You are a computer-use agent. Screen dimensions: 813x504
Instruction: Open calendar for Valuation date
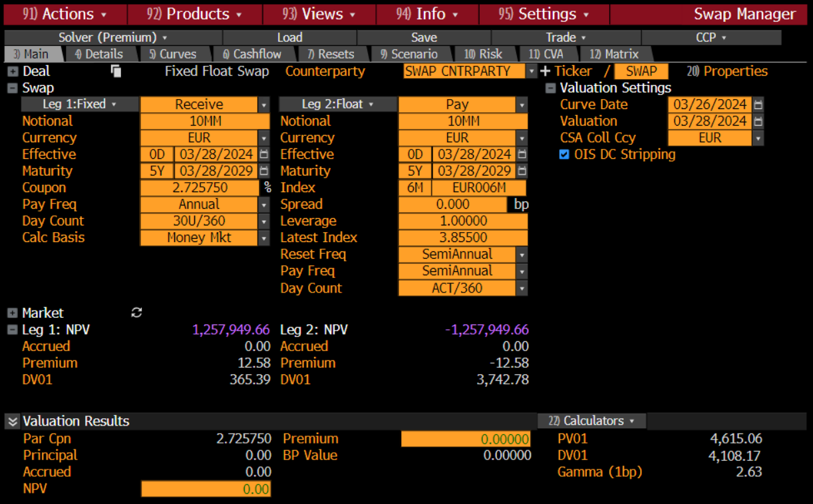[x=758, y=121]
